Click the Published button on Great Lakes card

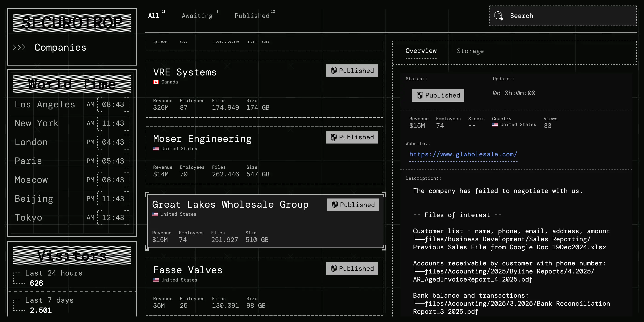point(353,205)
